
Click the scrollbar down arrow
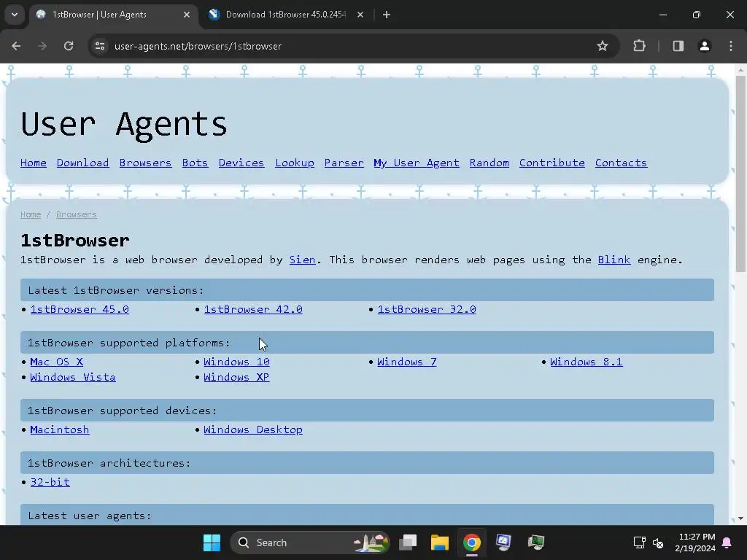click(740, 518)
